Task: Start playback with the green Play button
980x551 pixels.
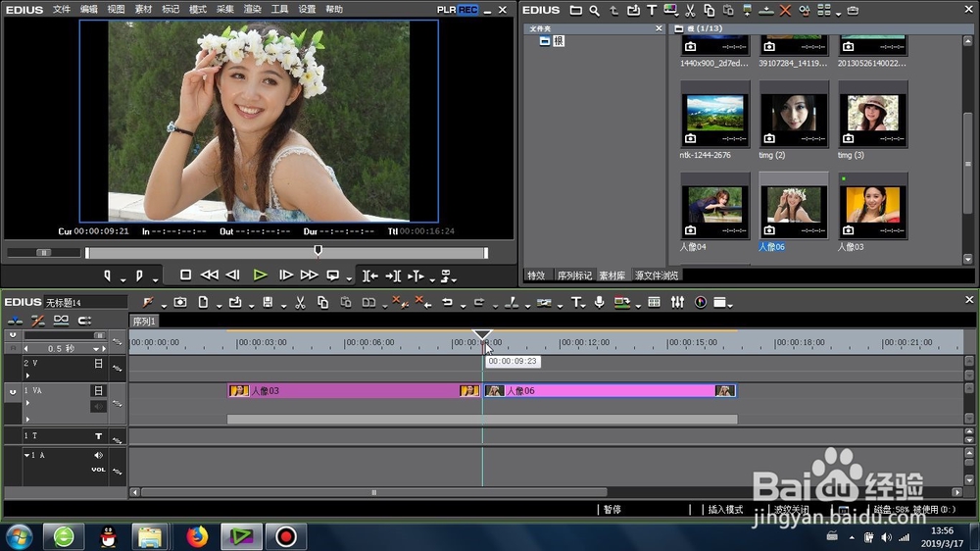Action: point(260,275)
